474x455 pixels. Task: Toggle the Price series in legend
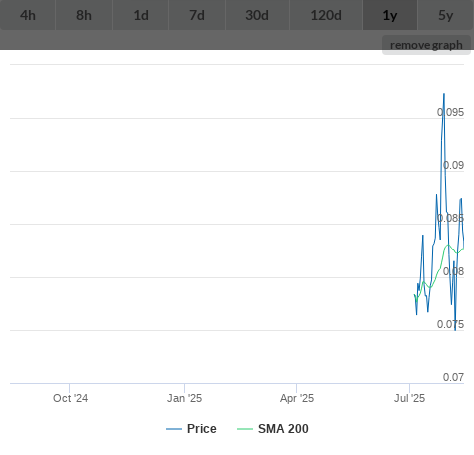click(202, 429)
